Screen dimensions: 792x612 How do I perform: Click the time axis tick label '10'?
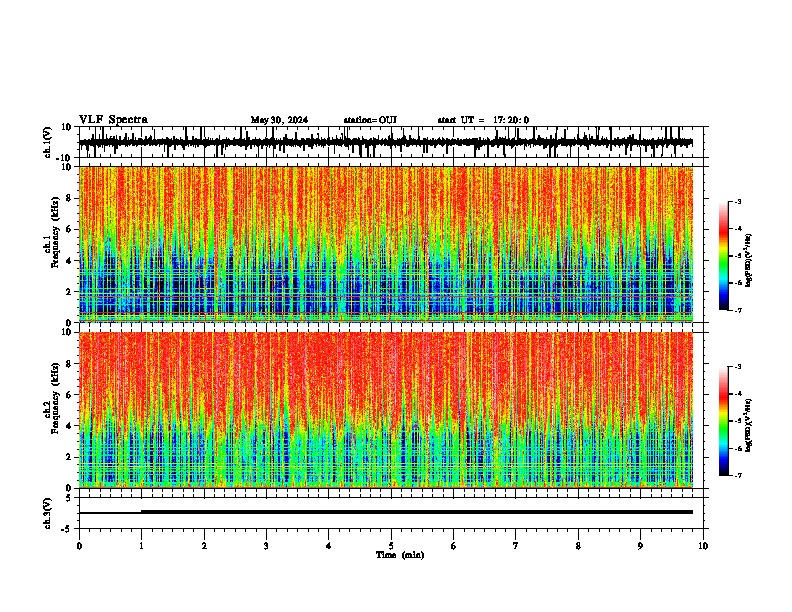[x=703, y=546]
